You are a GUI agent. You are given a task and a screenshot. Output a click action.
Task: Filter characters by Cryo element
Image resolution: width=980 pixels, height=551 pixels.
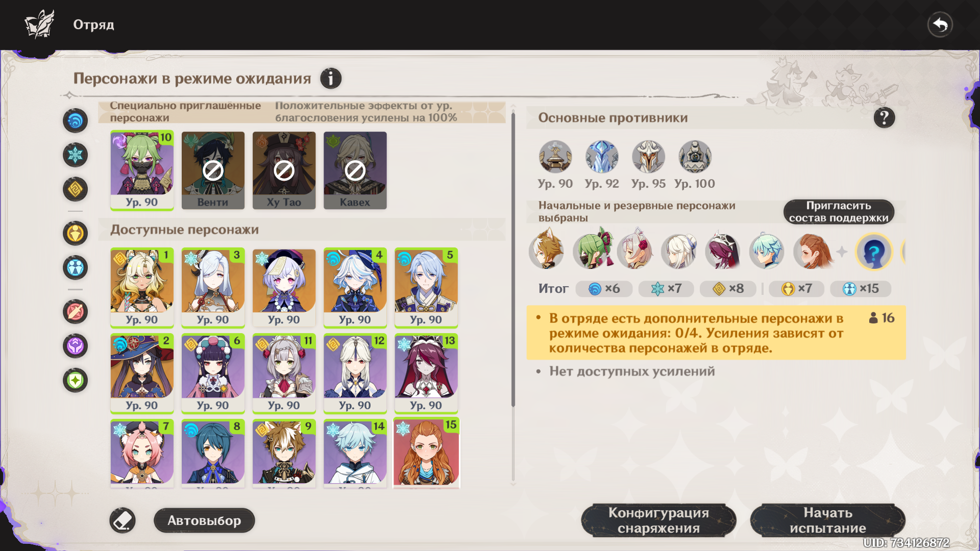76,155
